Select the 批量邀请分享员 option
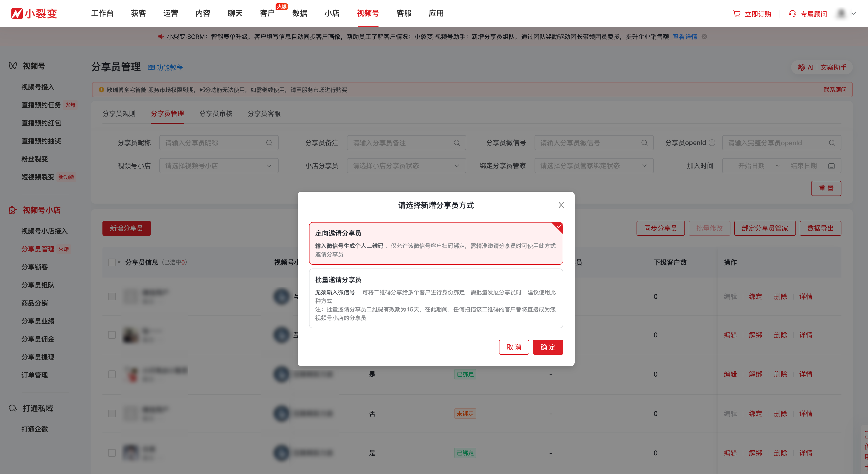 [x=436, y=298]
